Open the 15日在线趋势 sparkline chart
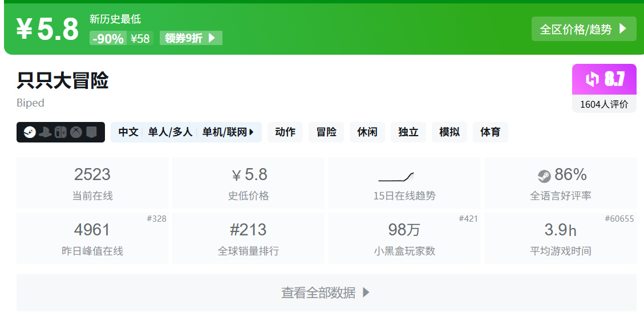644x322 pixels. 396,177
